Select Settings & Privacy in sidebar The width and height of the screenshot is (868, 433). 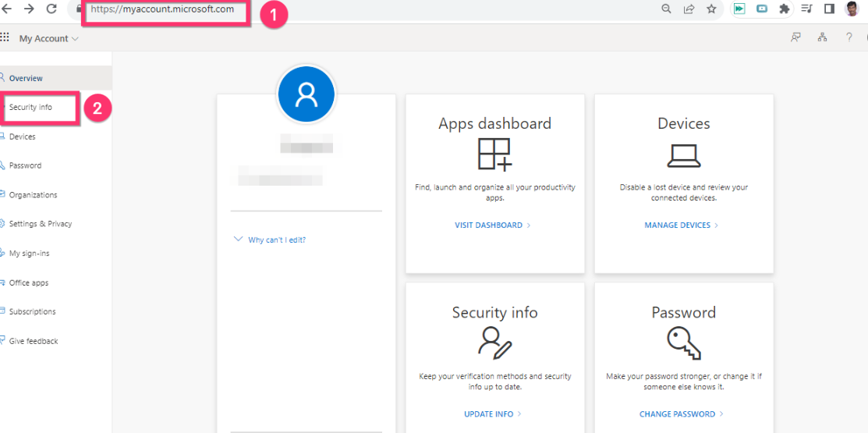tap(41, 224)
